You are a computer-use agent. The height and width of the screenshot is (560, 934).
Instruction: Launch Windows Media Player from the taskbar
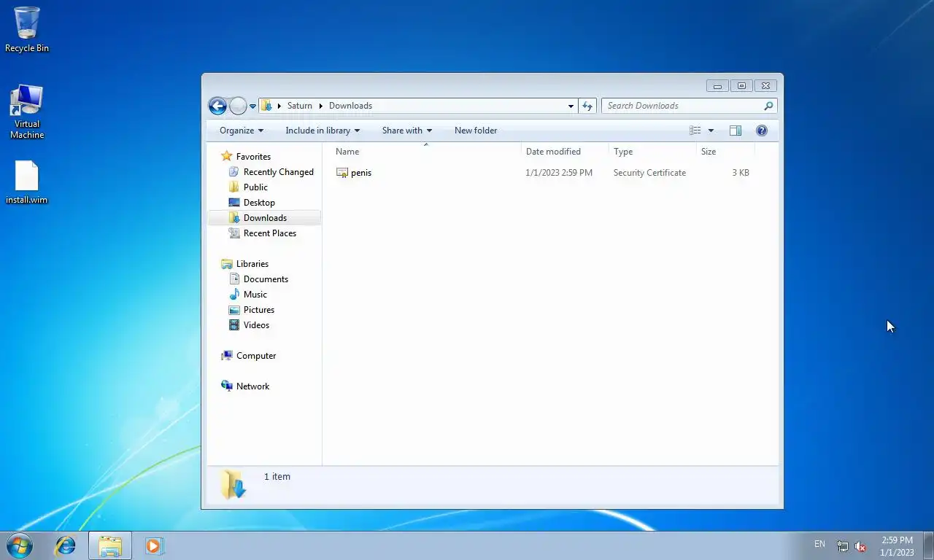coord(154,545)
